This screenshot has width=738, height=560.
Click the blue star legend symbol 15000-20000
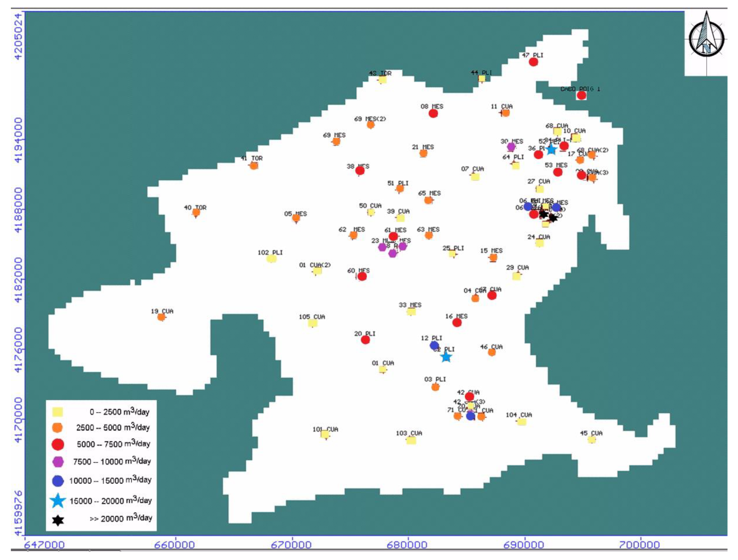point(58,501)
